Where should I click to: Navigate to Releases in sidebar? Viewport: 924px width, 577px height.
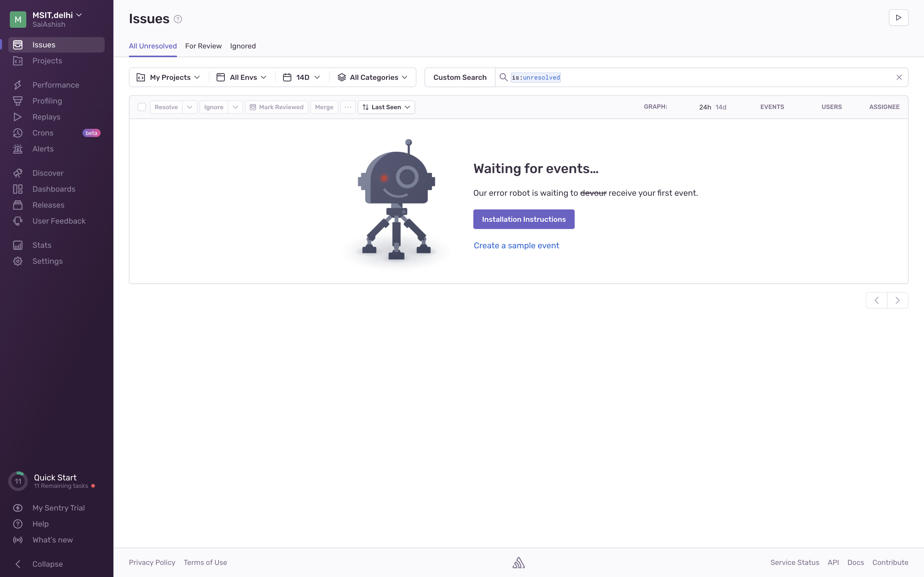48,205
